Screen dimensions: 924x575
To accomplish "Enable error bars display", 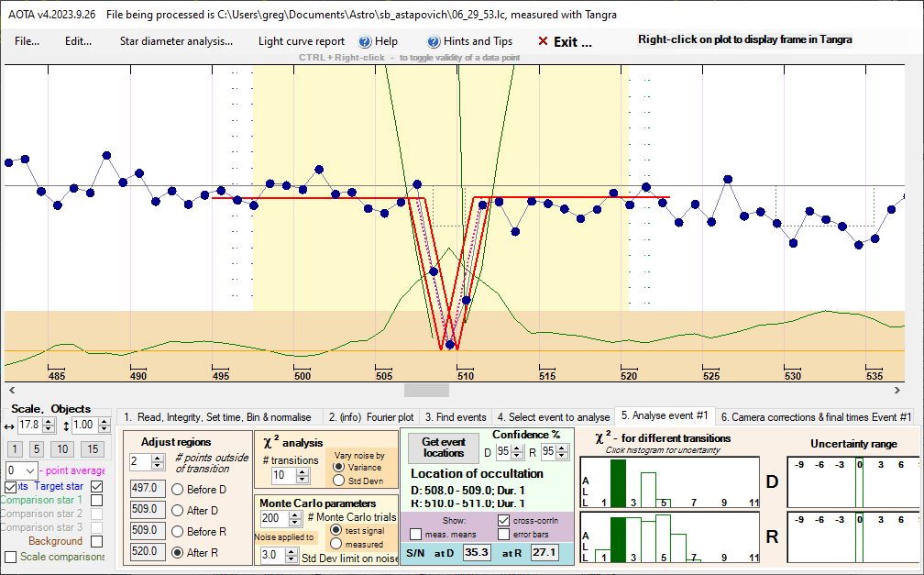I will (x=504, y=534).
